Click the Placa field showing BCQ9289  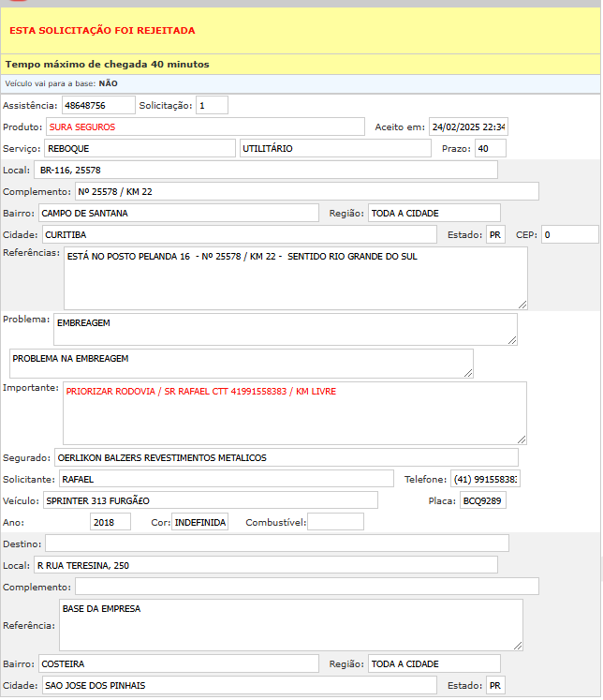[x=483, y=500]
